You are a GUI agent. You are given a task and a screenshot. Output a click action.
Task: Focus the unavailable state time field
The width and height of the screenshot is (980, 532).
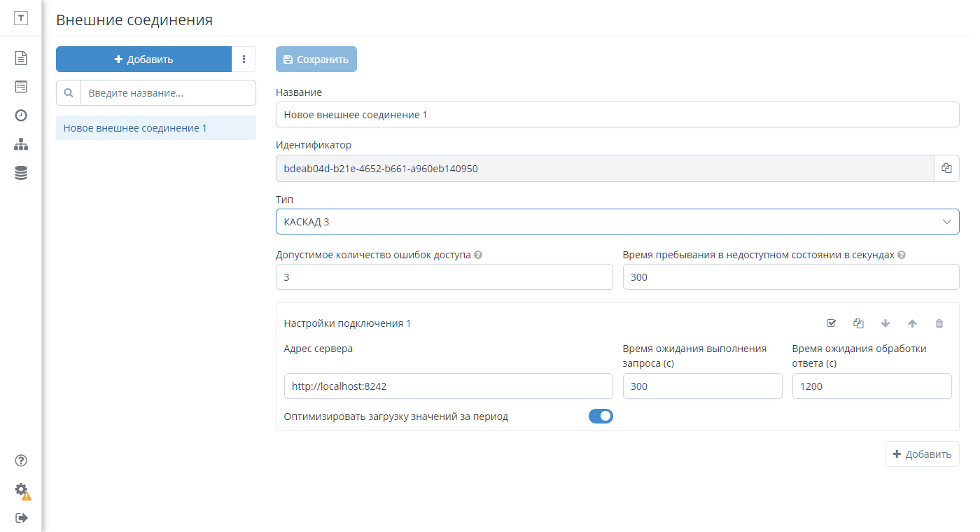(x=791, y=277)
